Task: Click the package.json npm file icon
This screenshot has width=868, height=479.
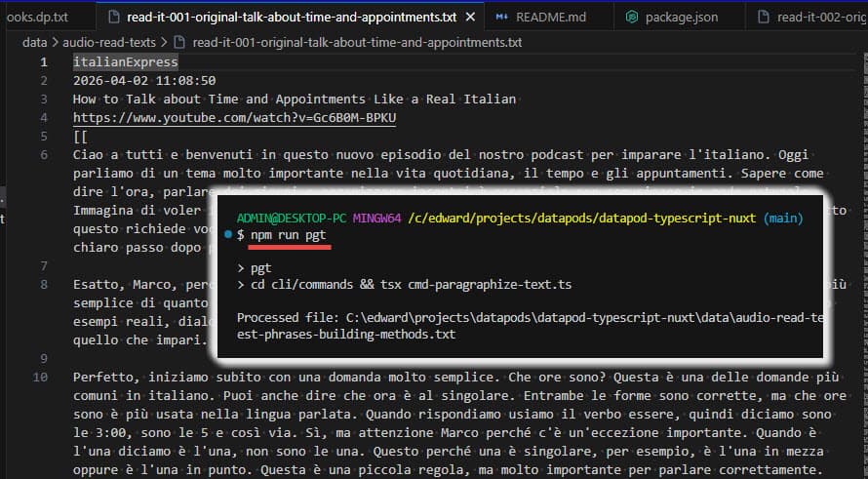Action: pos(631,18)
